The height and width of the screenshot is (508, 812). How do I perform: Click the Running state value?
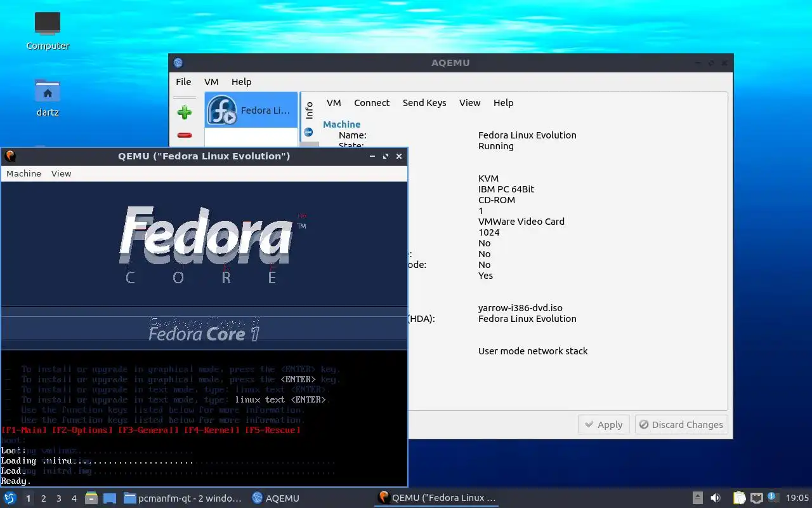495,146
